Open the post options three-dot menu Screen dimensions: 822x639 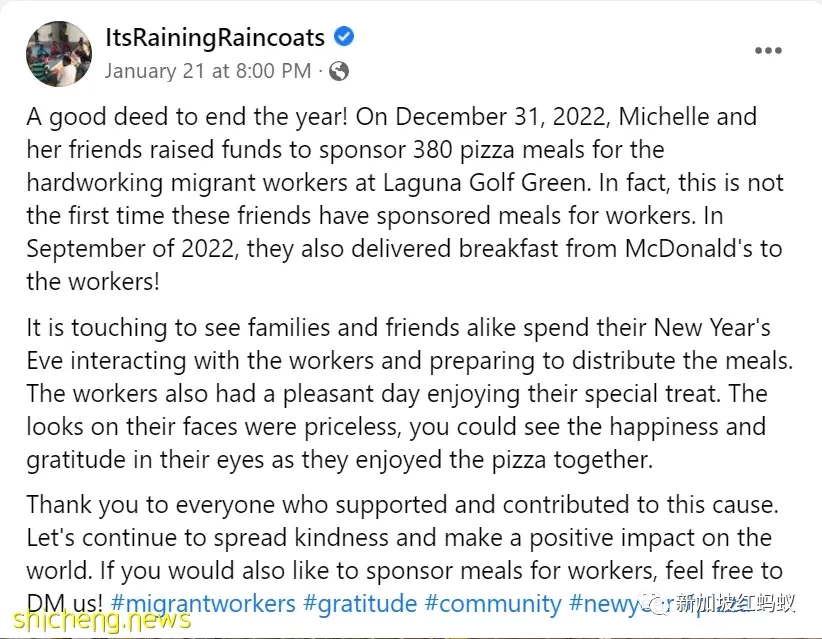tap(768, 51)
